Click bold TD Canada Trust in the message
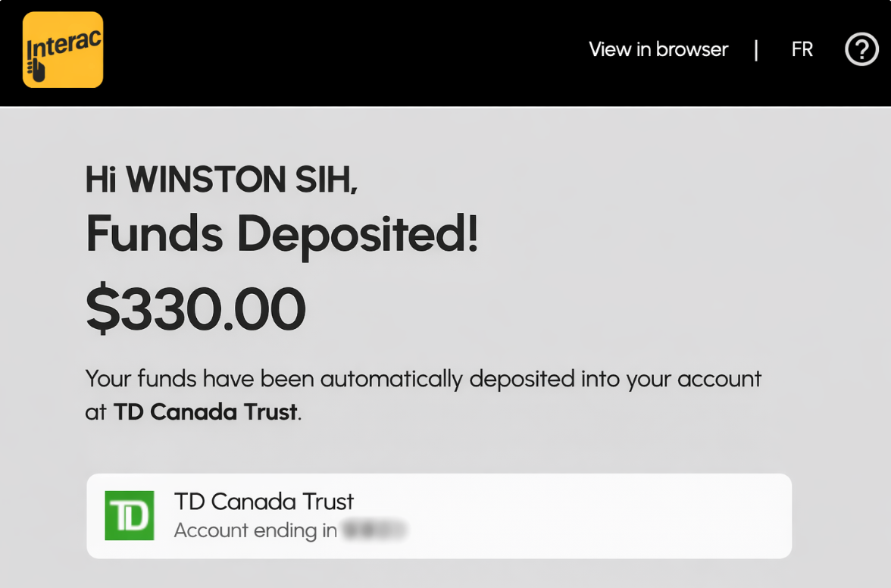The width and height of the screenshot is (891, 588). click(x=205, y=413)
